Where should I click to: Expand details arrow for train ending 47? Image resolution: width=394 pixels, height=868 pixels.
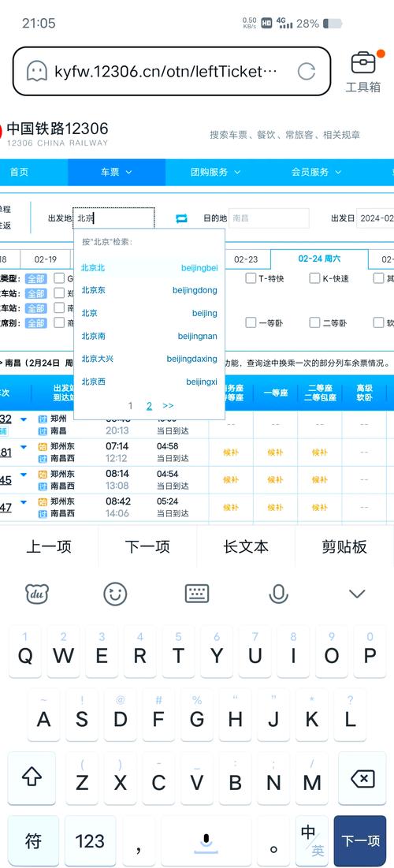click(x=23, y=502)
